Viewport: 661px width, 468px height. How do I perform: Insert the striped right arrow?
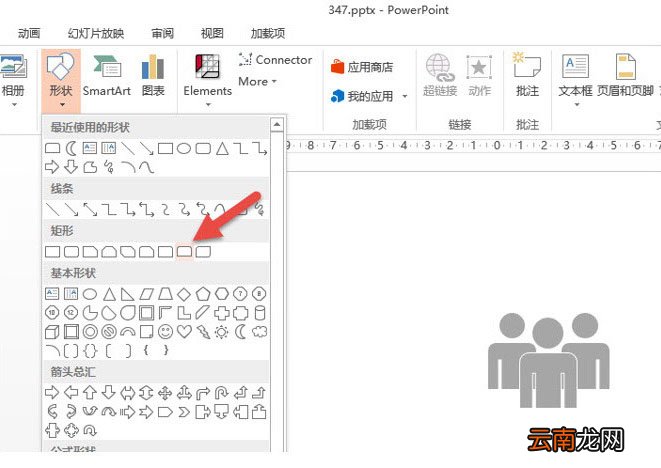point(127,412)
